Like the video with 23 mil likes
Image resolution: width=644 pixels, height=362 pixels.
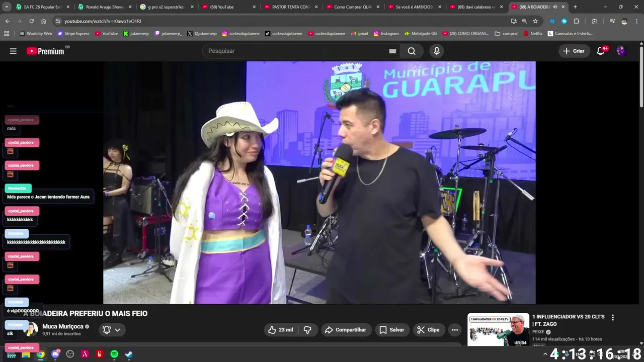pyautogui.click(x=281, y=330)
